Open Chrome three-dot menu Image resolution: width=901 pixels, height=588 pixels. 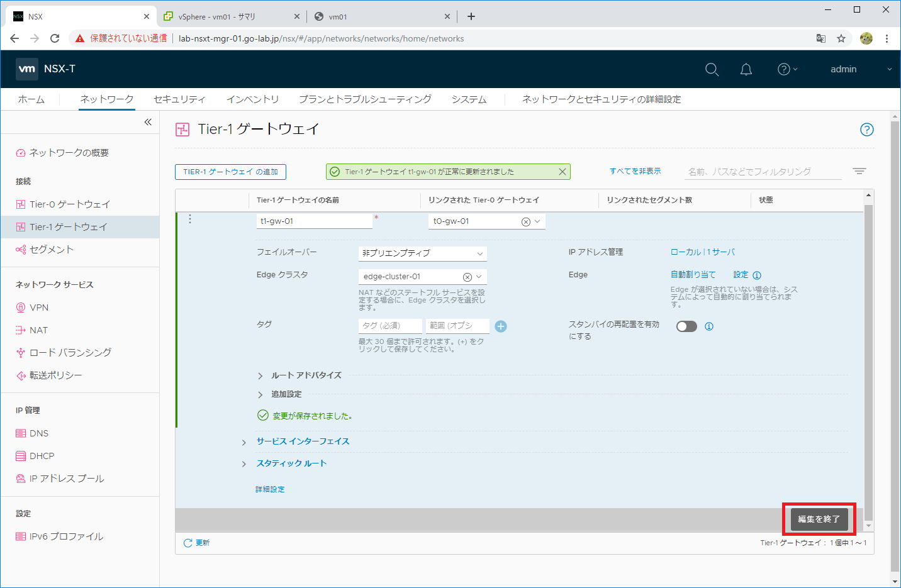point(887,38)
